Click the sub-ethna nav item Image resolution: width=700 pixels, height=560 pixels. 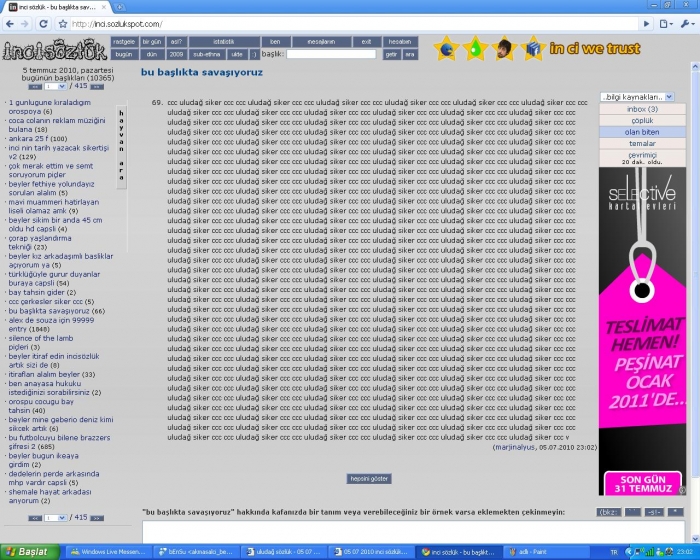click(207, 54)
